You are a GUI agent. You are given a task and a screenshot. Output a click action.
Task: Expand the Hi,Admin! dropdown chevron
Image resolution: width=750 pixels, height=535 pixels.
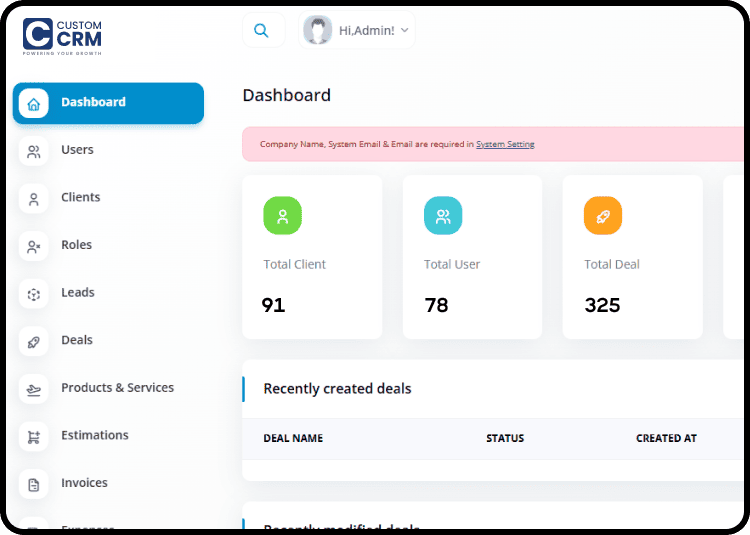405,31
